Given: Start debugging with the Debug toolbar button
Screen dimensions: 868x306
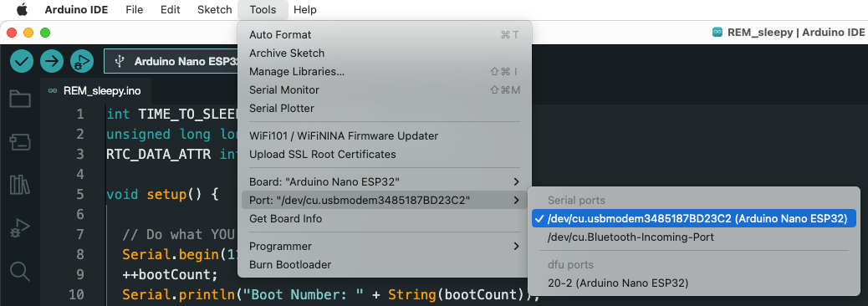Looking at the screenshot, I should click(82, 61).
